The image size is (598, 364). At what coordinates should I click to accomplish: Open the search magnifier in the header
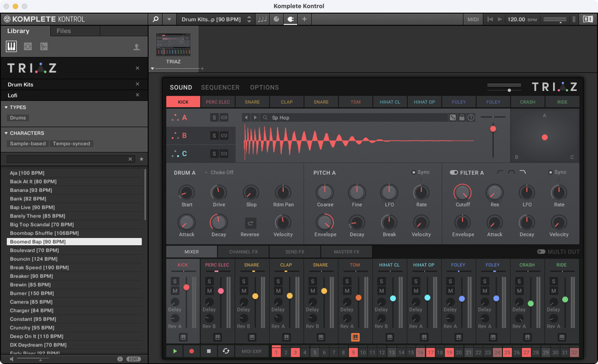click(x=155, y=19)
